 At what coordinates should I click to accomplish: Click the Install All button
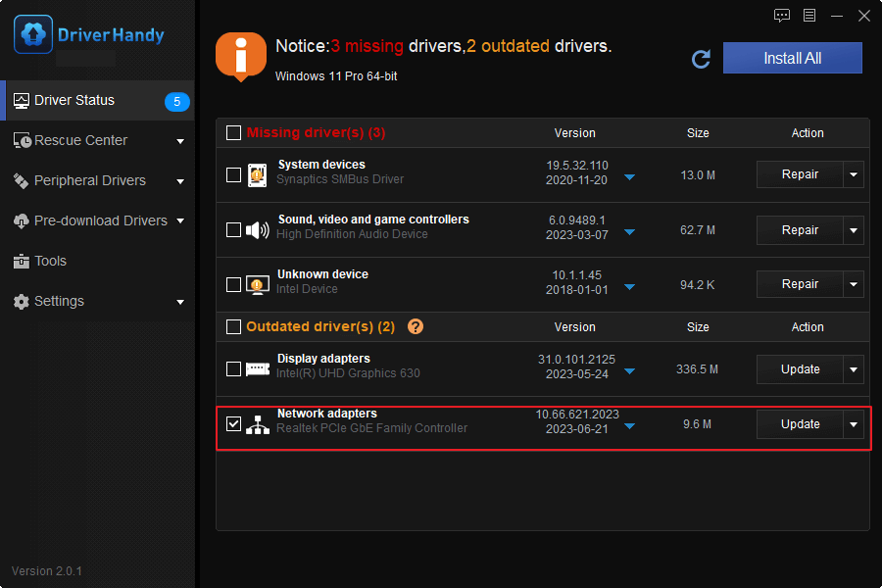792,58
